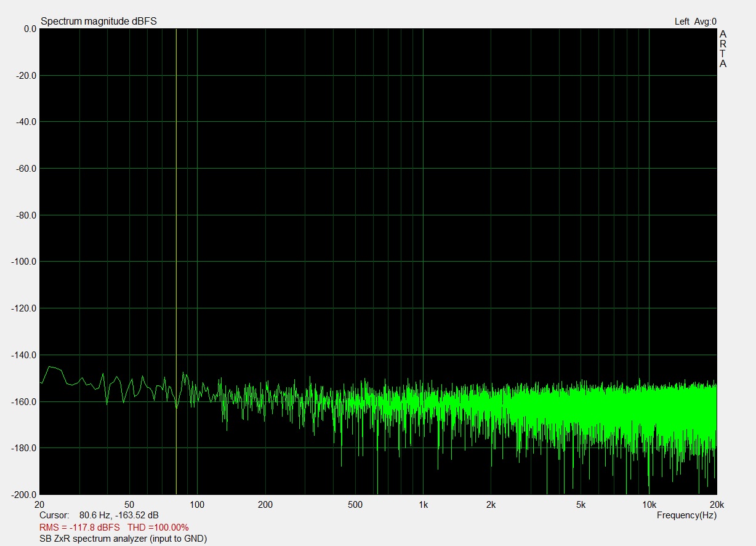Click the yellow cursor line at 80.6 Hz

[176, 261]
